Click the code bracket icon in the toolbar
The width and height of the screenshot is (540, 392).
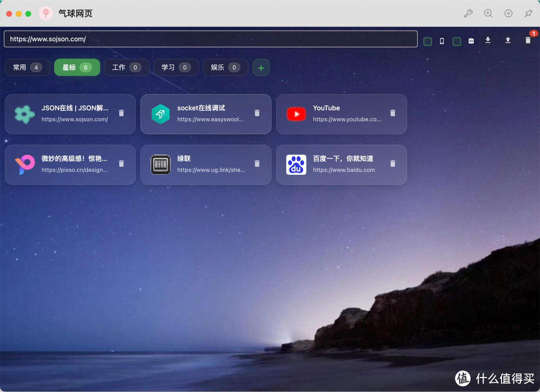click(x=471, y=41)
